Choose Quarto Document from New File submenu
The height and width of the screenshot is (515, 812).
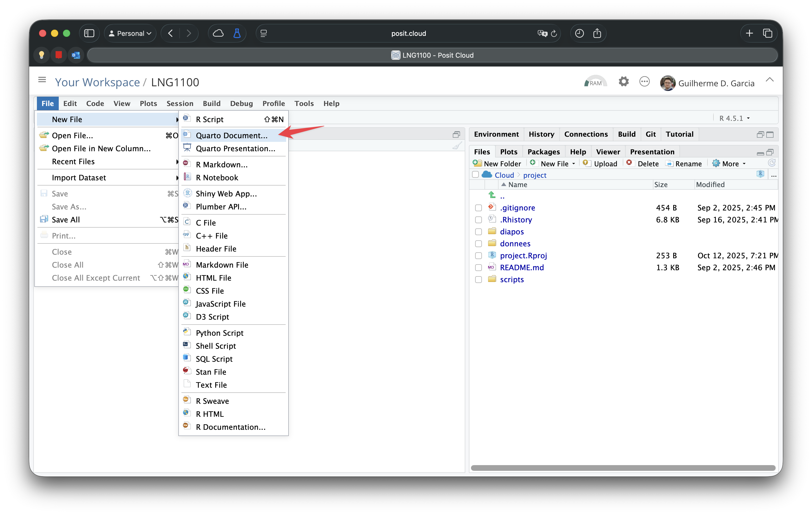tap(231, 135)
